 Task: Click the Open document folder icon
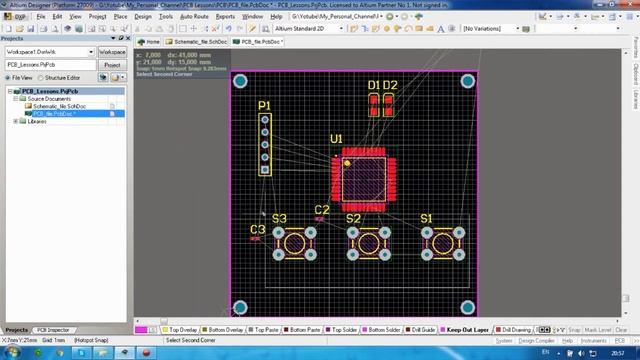pyautogui.click(x=20, y=29)
